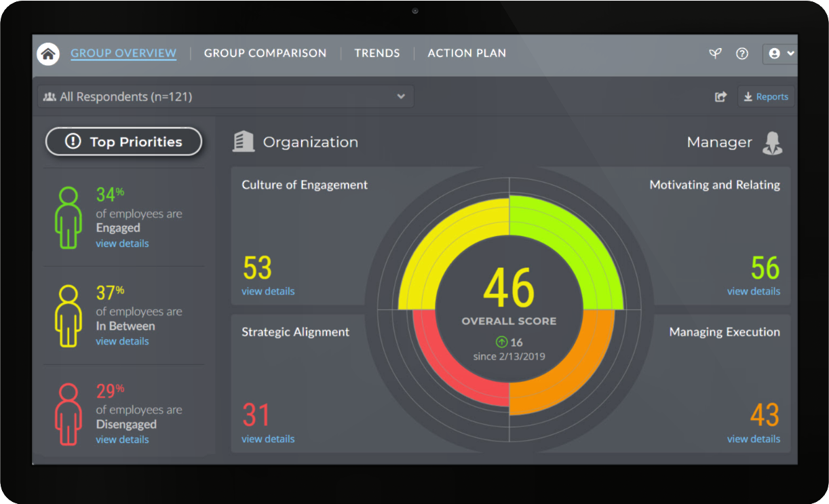Download Reports using the Reports button
The width and height of the screenshot is (829, 504).
pos(766,96)
